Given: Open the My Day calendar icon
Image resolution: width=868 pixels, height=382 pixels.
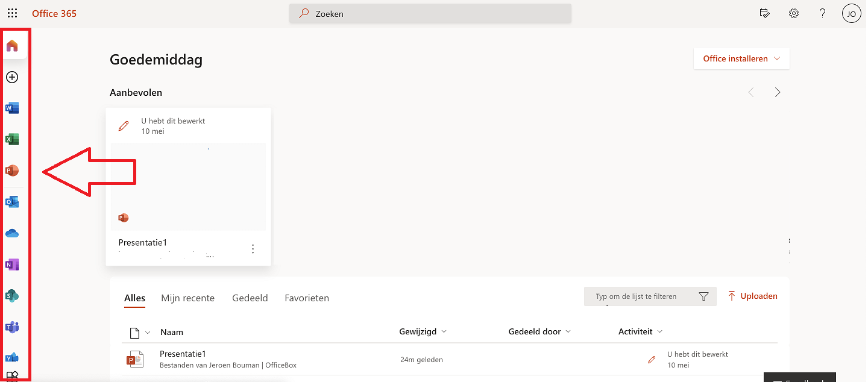Looking at the screenshot, I should coord(765,13).
